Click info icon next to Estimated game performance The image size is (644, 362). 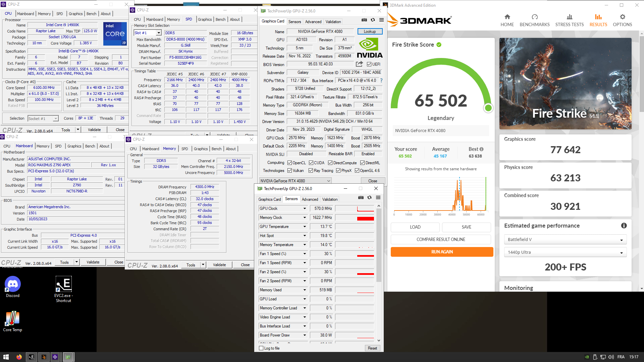(x=624, y=226)
